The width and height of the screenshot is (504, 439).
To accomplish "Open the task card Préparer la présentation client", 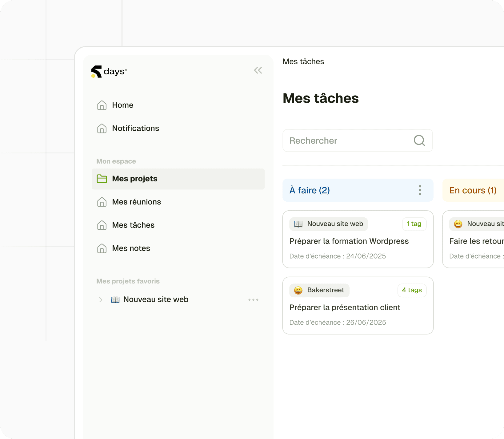I will point(345,307).
